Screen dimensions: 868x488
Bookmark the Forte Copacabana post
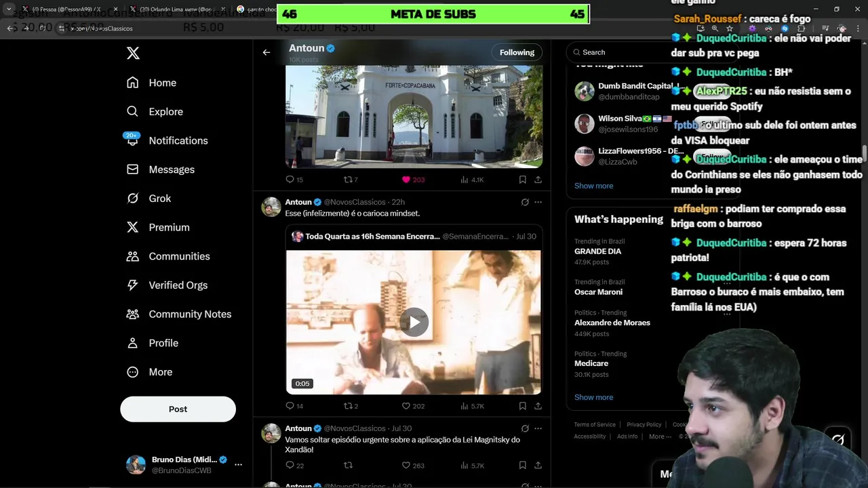(x=522, y=180)
